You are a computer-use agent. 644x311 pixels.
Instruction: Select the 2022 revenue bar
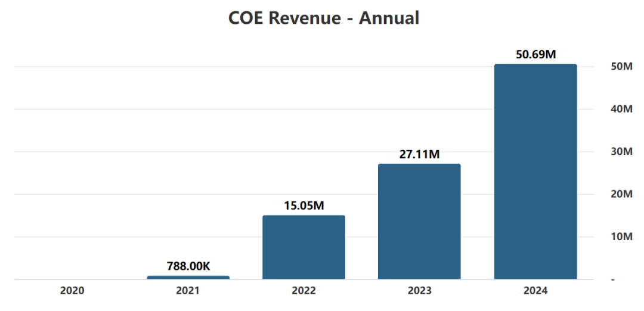[x=304, y=247]
